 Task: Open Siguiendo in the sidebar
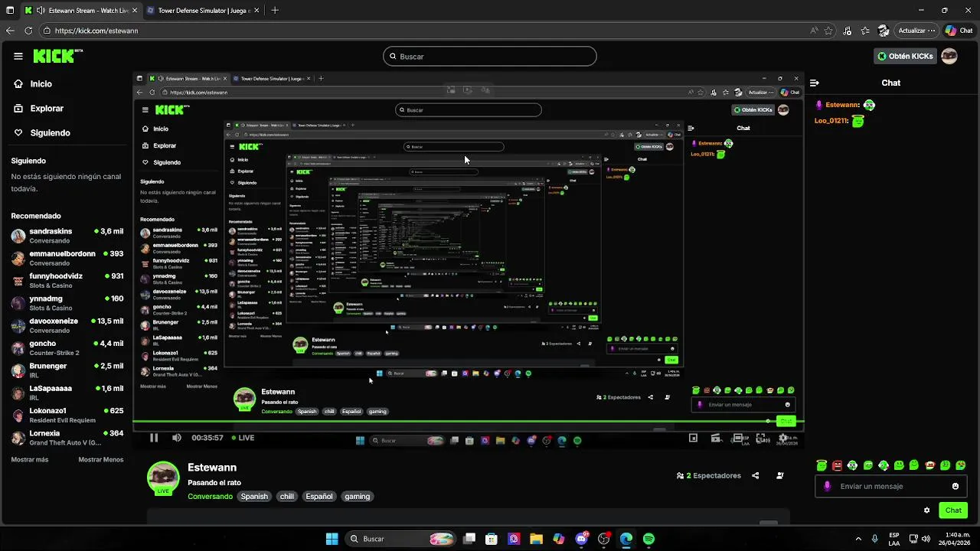(42, 133)
